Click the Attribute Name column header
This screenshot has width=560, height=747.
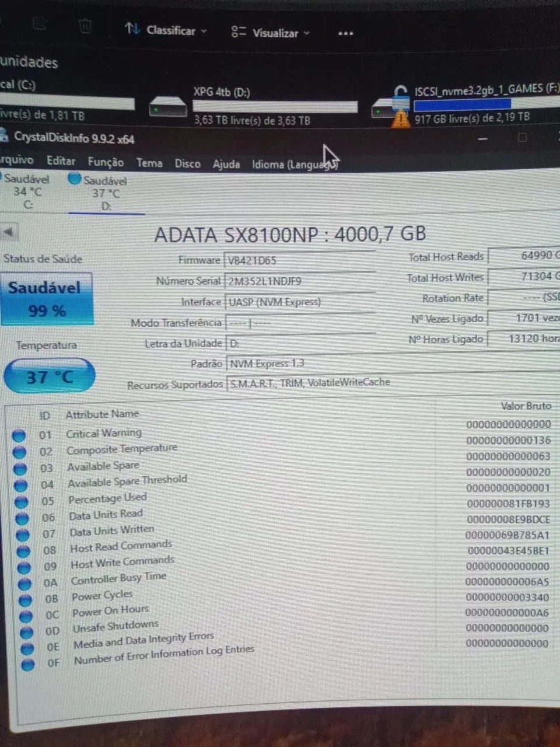pyautogui.click(x=102, y=414)
